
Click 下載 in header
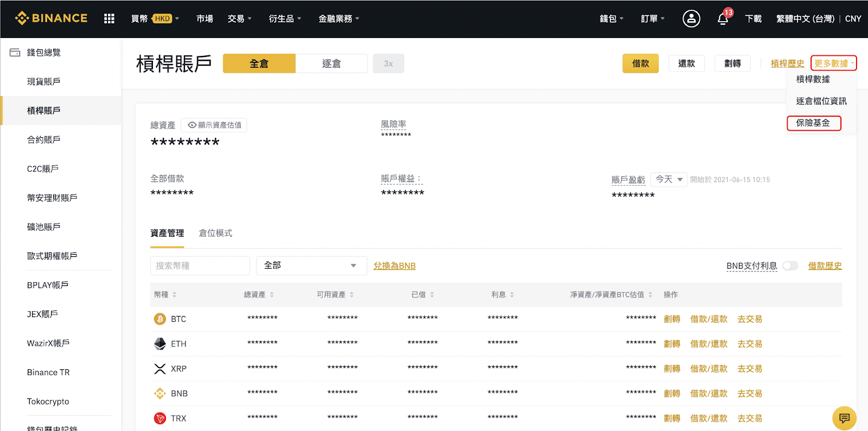(x=753, y=18)
